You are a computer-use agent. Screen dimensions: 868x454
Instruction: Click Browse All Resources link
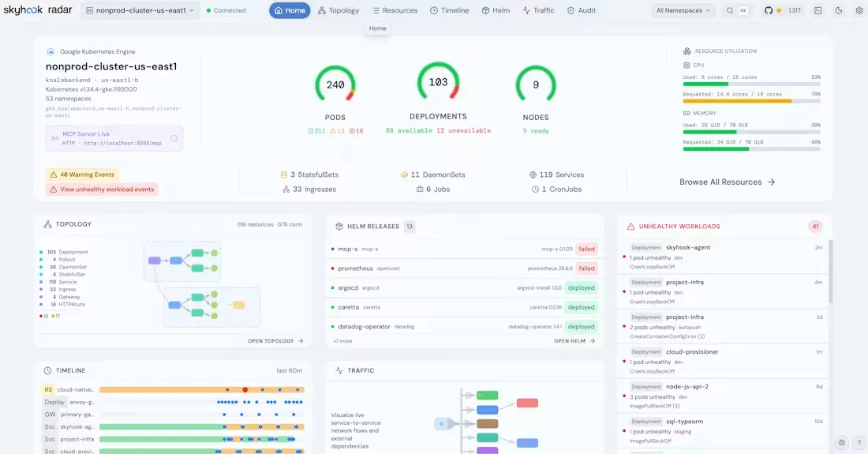727,182
